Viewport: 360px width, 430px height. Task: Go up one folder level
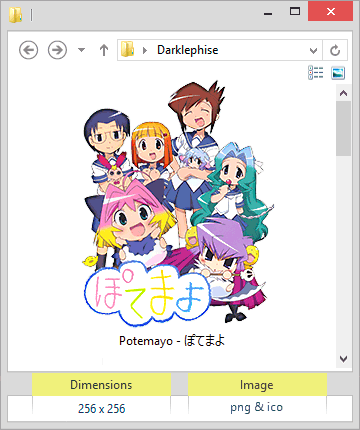[x=104, y=50]
